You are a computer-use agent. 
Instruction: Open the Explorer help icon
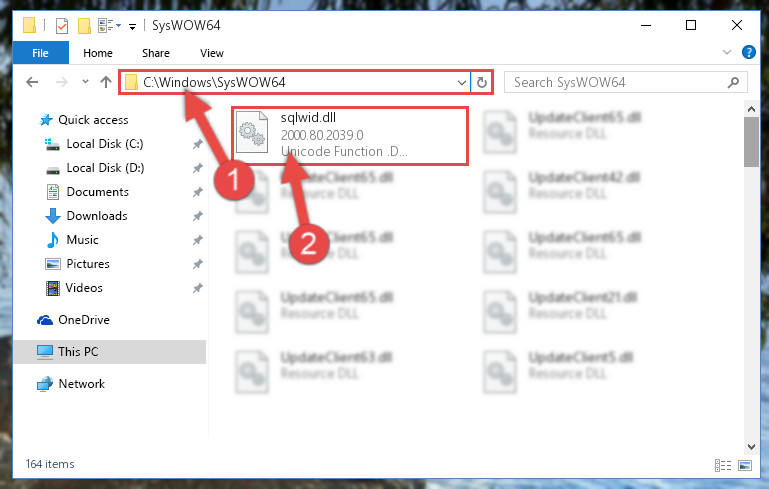(748, 52)
